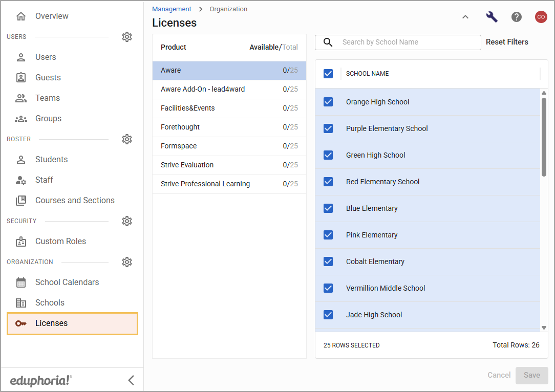Open Staff roster

pyautogui.click(x=44, y=180)
